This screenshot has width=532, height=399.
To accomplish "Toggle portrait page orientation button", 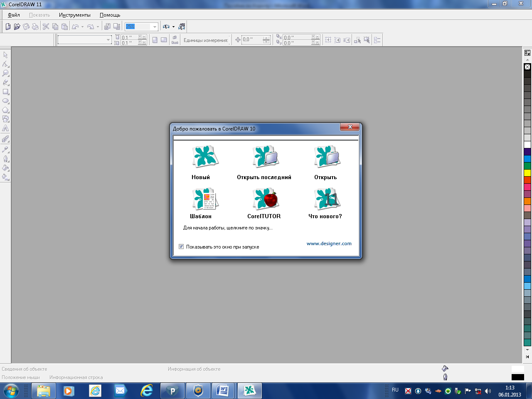I will click(x=155, y=40).
